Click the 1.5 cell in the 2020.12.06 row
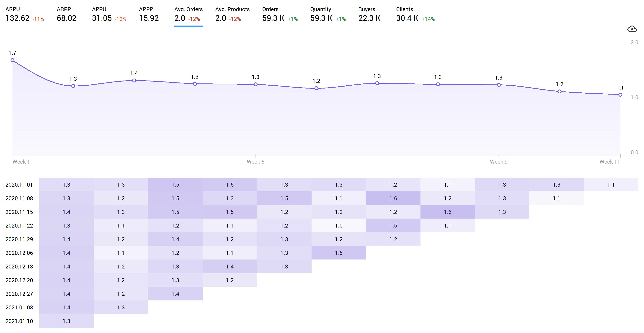Screen dimensions: 644x333 click(339, 253)
